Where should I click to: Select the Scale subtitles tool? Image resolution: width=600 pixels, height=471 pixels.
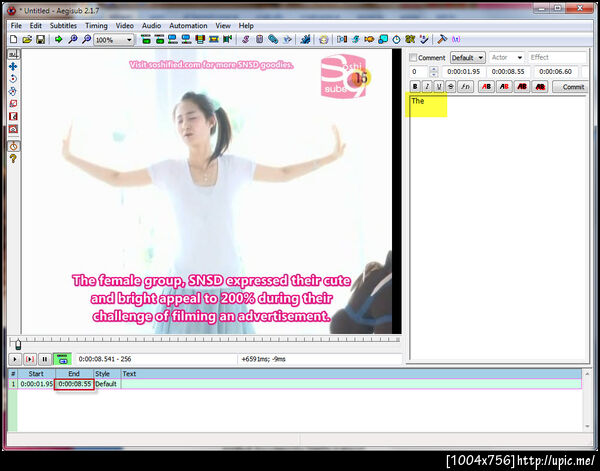point(13,104)
